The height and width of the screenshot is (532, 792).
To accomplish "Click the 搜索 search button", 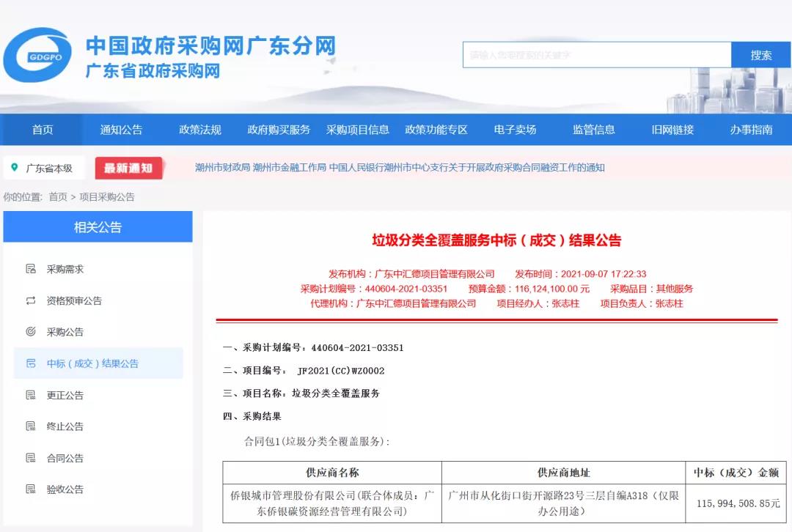I will tap(760, 55).
